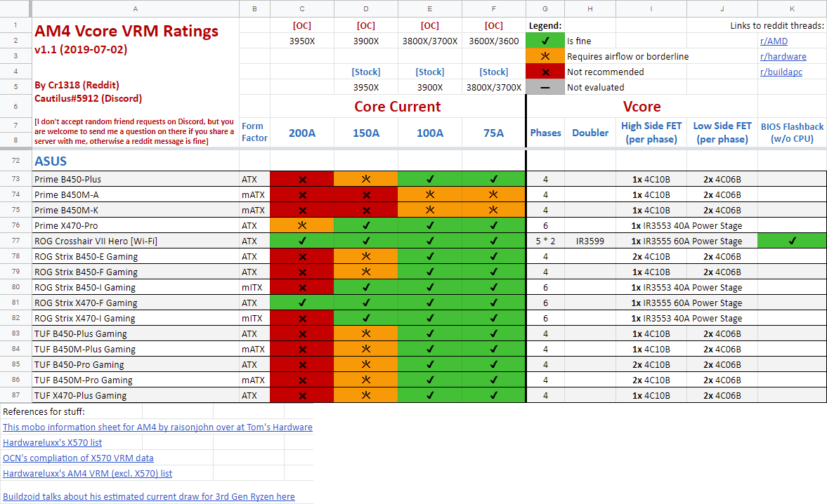Screen dimensions: 827x504
Task: Open the r/AMD reddit thread link
Action: (773, 41)
